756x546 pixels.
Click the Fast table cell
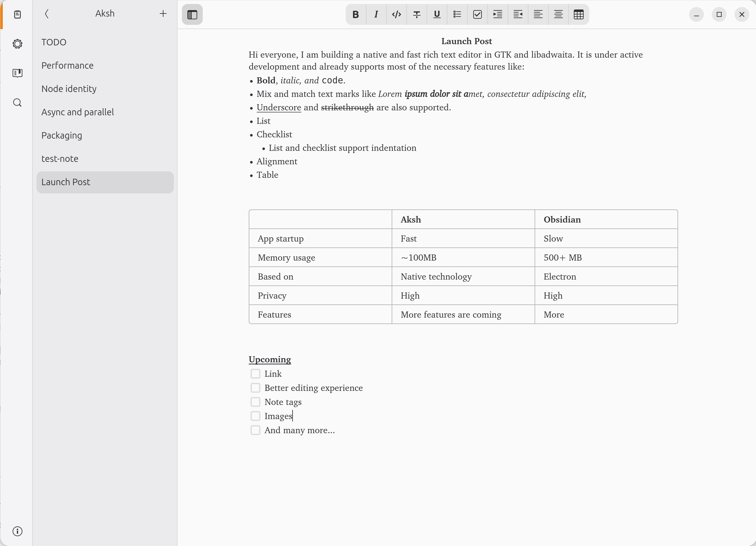point(463,239)
